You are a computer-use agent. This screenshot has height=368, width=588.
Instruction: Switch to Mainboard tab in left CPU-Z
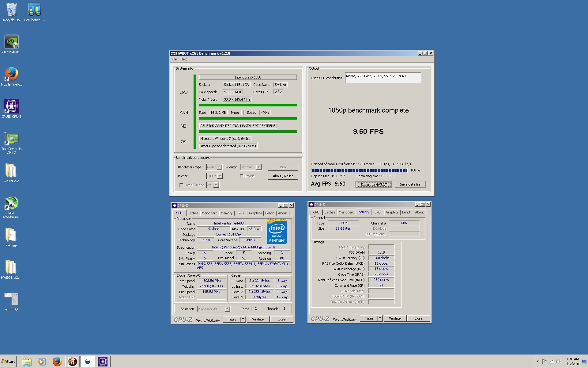209,213
